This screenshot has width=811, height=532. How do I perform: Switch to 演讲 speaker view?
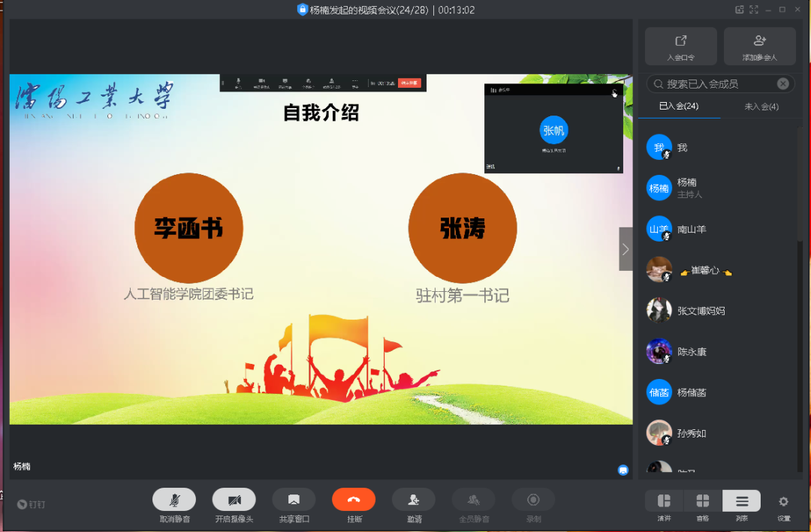click(x=664, y=501)
